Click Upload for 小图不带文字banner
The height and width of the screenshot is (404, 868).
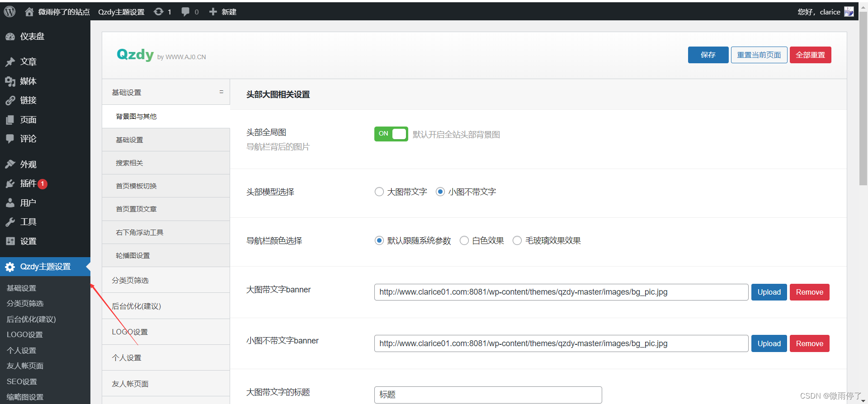[x=769, y=343]
